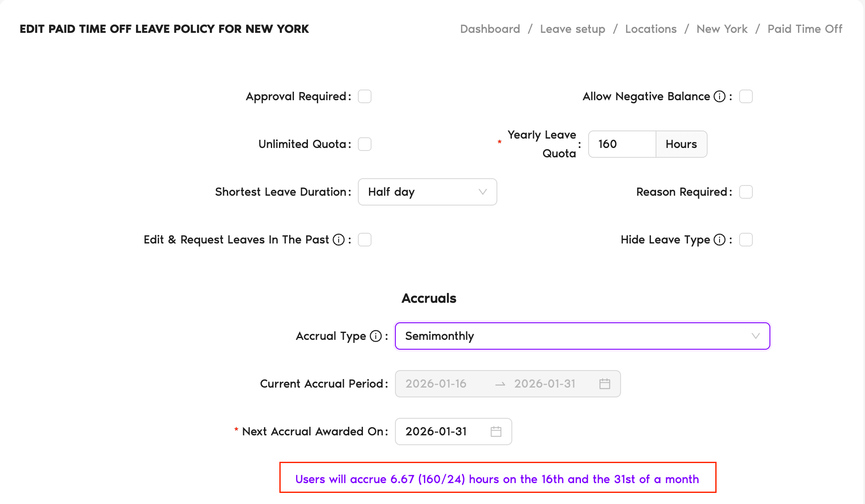Check the Allow Negative Balance box
The width and height of the screenshot is (865, 504).
pos(746,96)
